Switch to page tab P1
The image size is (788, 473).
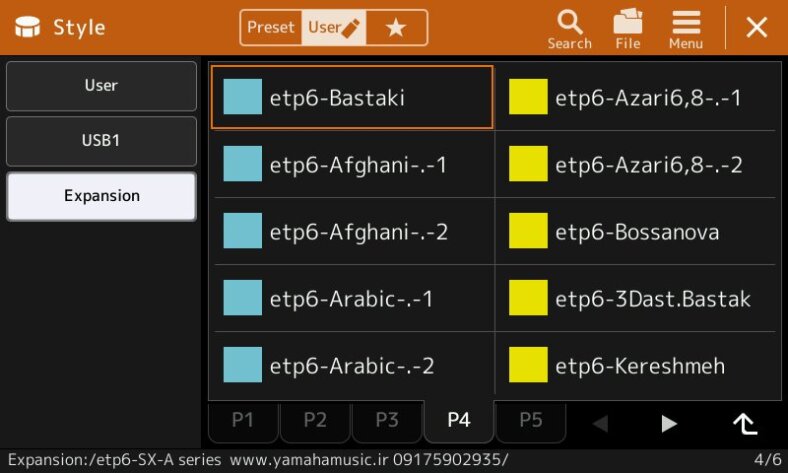tap(243, 421)
